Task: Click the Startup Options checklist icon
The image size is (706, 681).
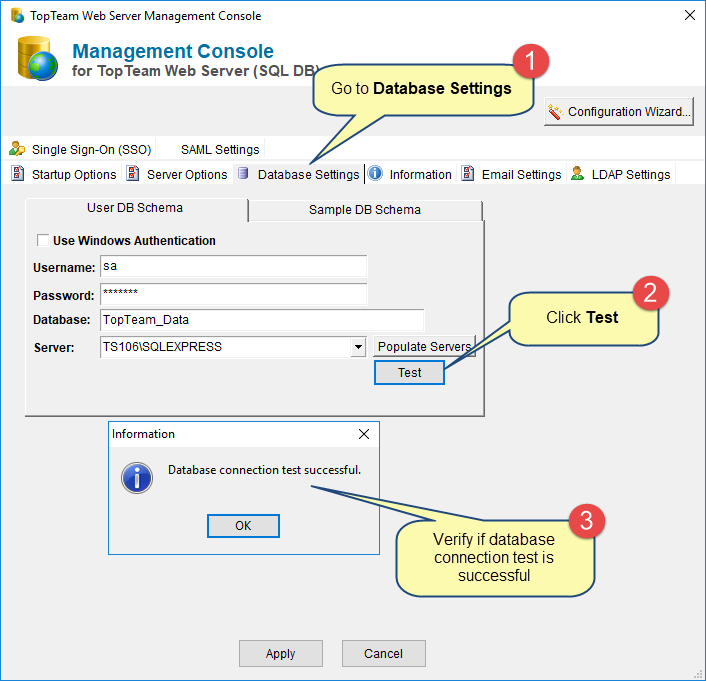Action: pyautogui.click(x=18, y=173)
